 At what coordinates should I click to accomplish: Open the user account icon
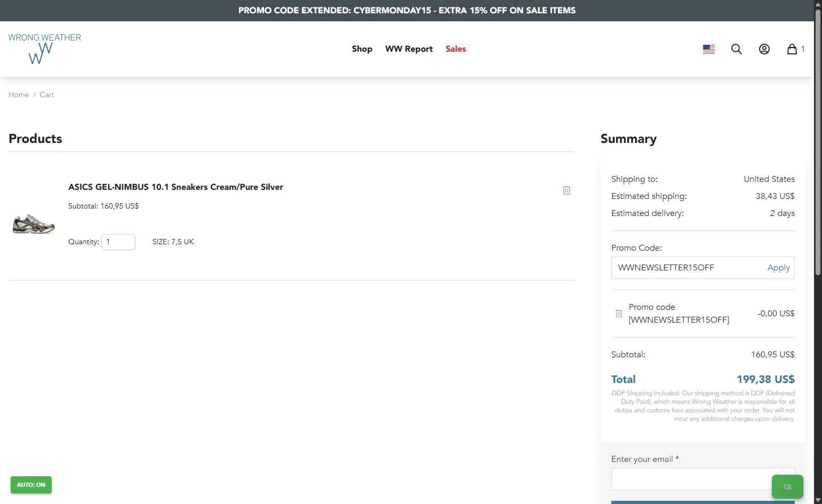[764, 49]
